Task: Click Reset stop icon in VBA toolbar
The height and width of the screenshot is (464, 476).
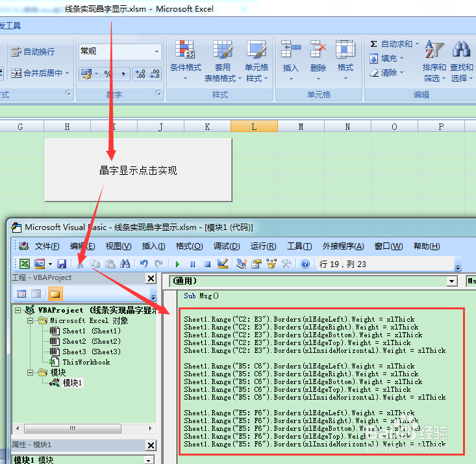Action: coord(207,264)
